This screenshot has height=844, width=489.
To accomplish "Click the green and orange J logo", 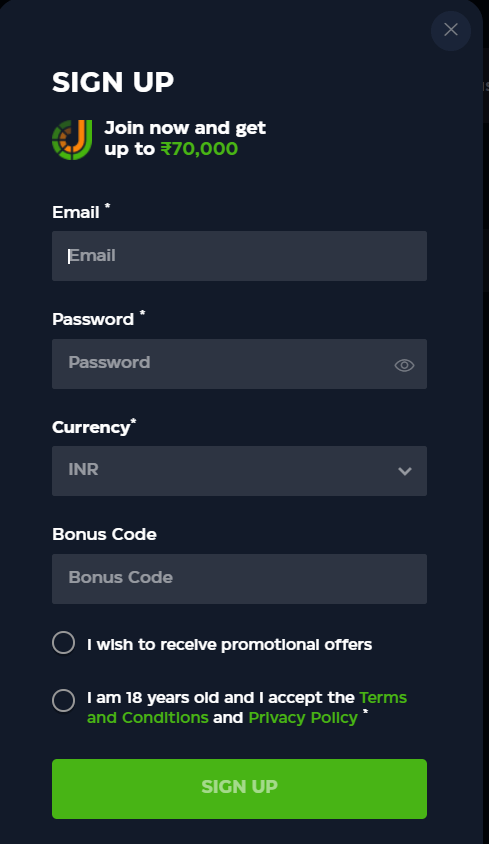I will point(72,139).
